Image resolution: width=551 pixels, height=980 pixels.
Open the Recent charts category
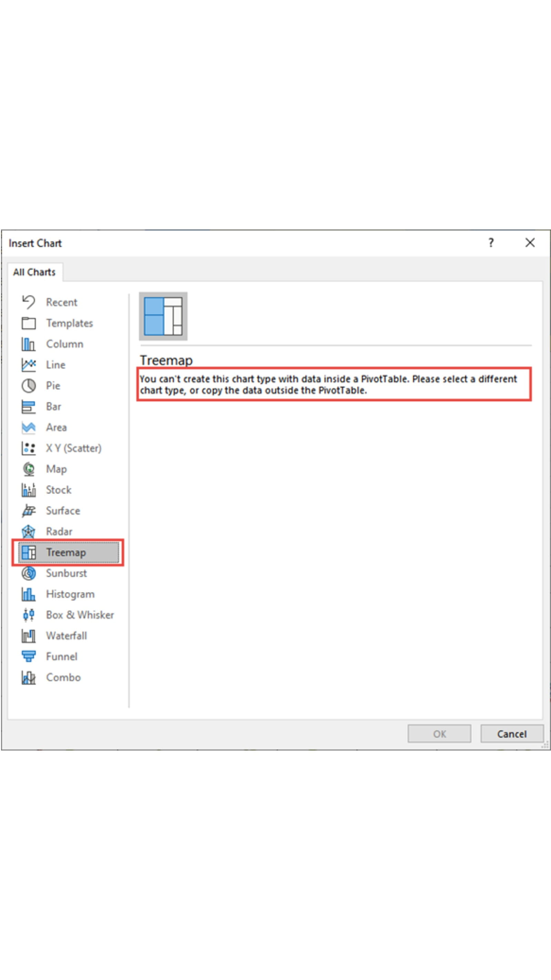click(x=61, y=303)
